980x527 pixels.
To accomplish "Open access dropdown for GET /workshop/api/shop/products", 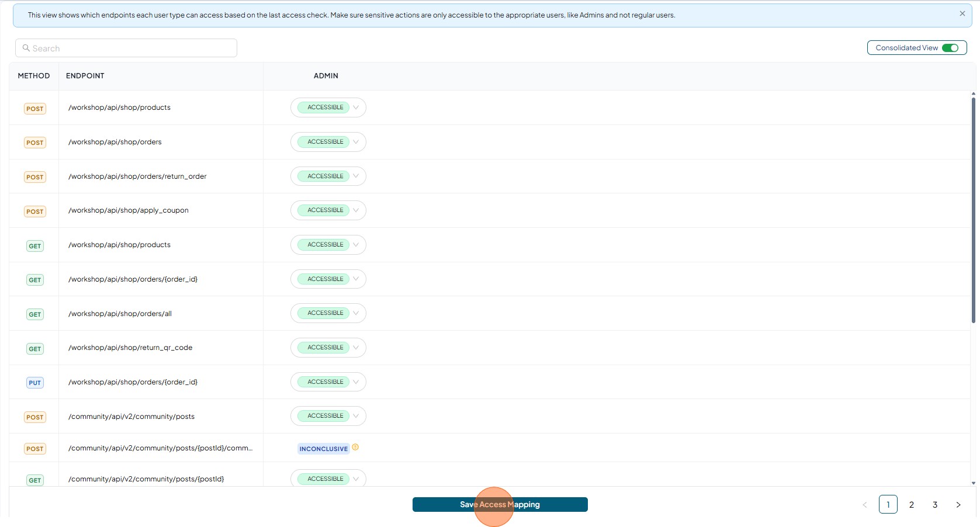I will pos(328,245).
